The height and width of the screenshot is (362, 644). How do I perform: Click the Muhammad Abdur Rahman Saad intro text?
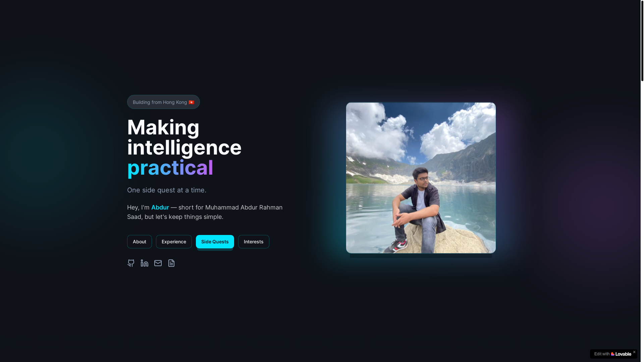205,212
